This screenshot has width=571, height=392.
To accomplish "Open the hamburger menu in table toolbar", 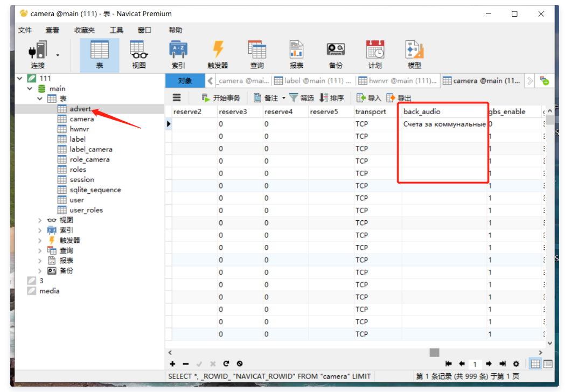I will tap(177, 97).
